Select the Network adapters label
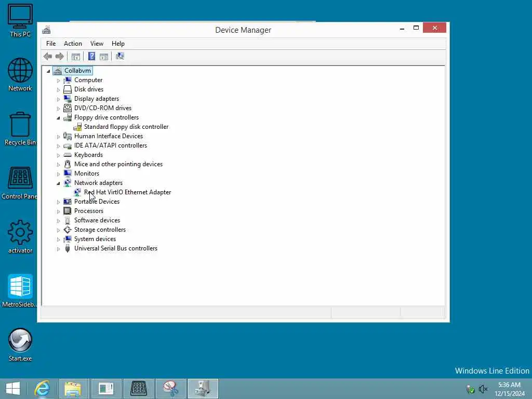The height and width of the screenshot is (399, 532). pos(98,183)
